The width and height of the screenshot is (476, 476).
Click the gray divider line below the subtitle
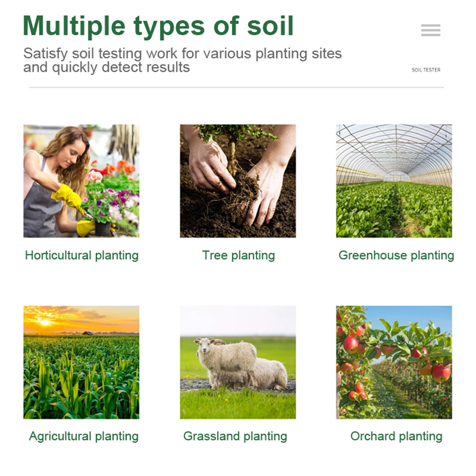pos(236,87)
